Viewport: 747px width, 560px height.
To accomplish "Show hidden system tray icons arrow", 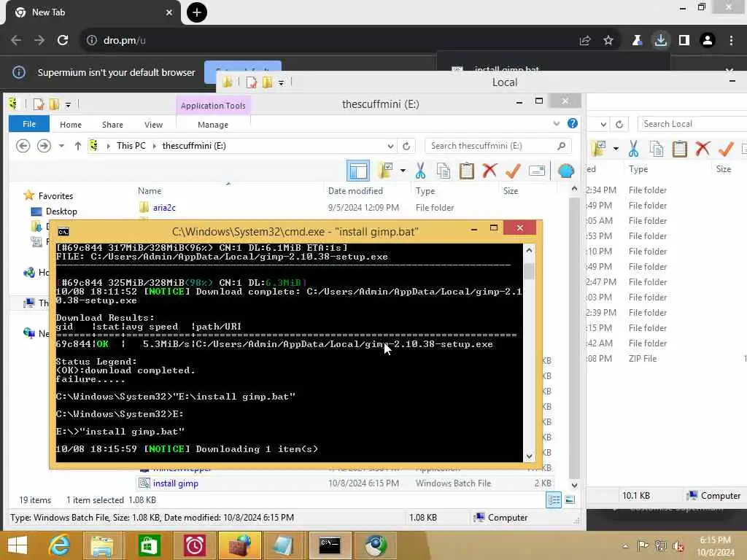I will 625,545.
